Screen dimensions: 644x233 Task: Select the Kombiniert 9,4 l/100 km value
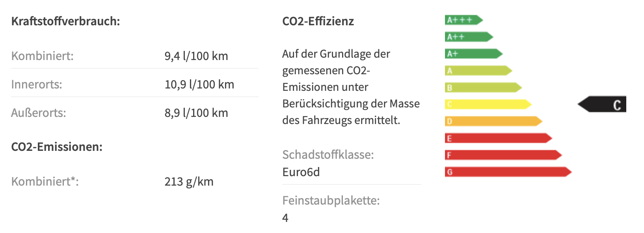(196, 56)
